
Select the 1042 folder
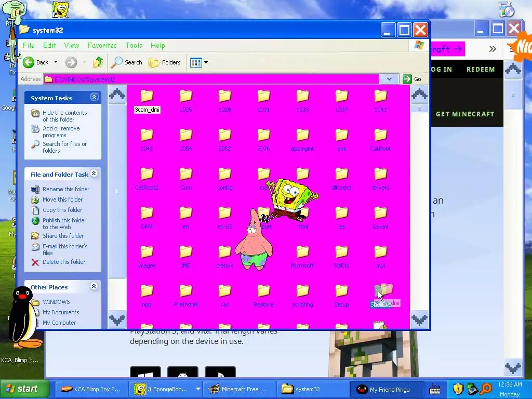(x=147, y=140)
